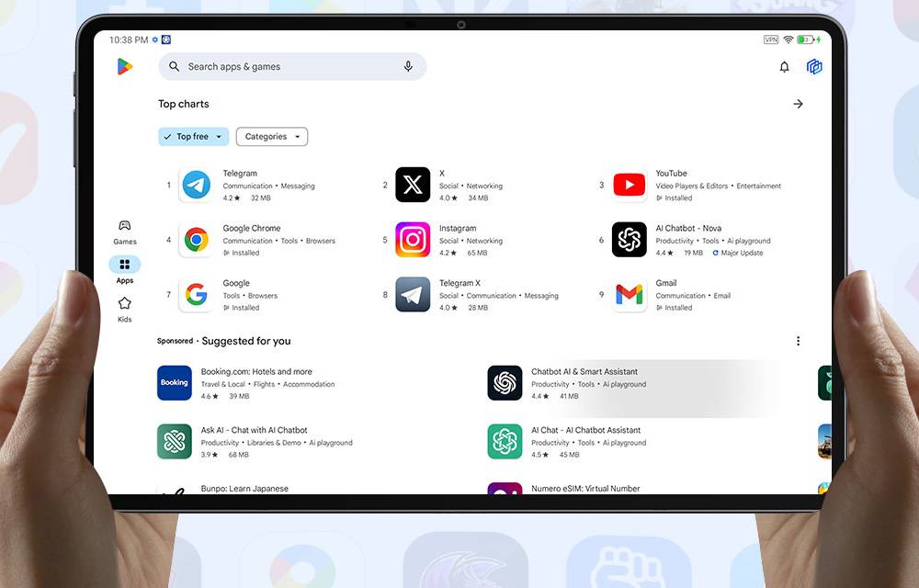The image size is (919, 588).
Task: Open the YouTube app icon
Action: [x=629, y=185]
